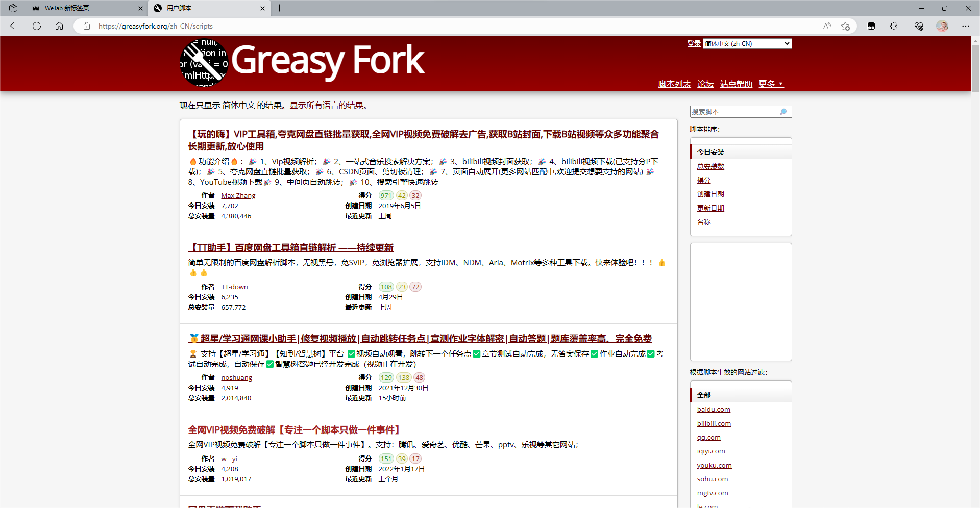Open 论坛 in site navigation
The width and height of the screenshot is (980, 508).
(705, 84)
